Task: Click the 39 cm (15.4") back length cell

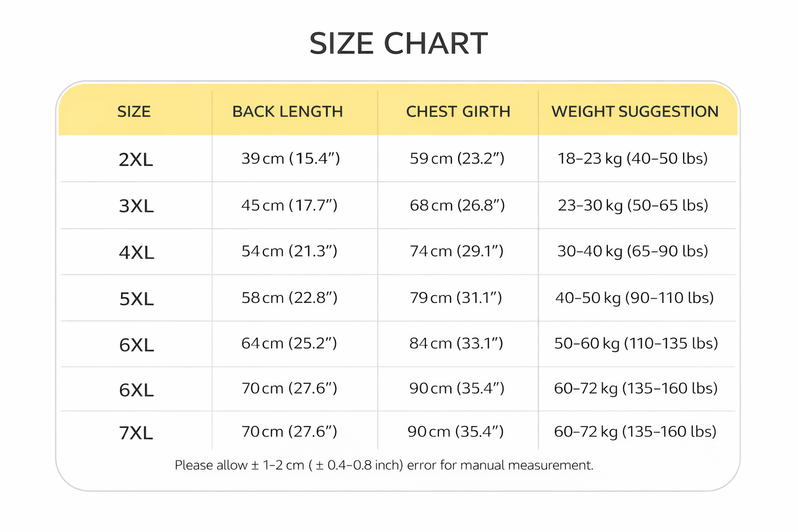Action: click(290, 158)
